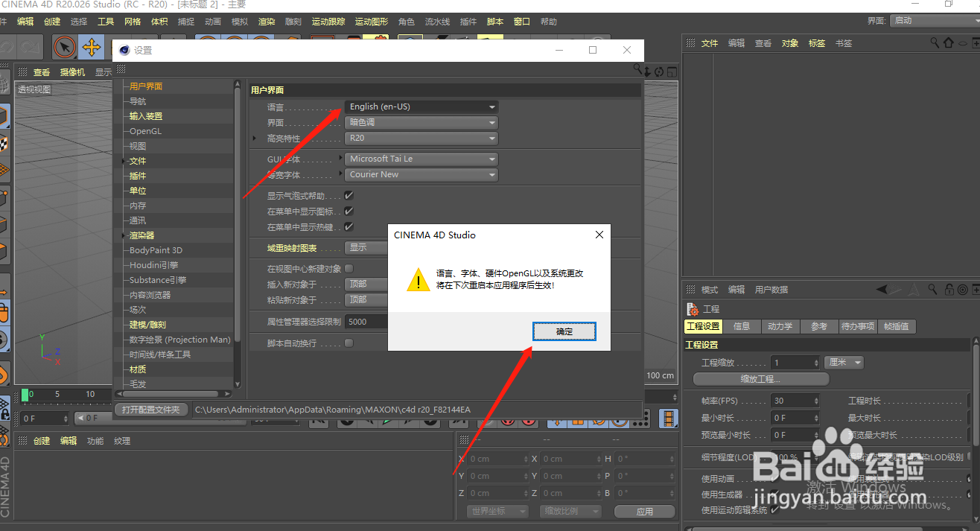Click the timeline ruler at frame 10
This screenshot has width=980, height=531.
click(x=90, y=394)
